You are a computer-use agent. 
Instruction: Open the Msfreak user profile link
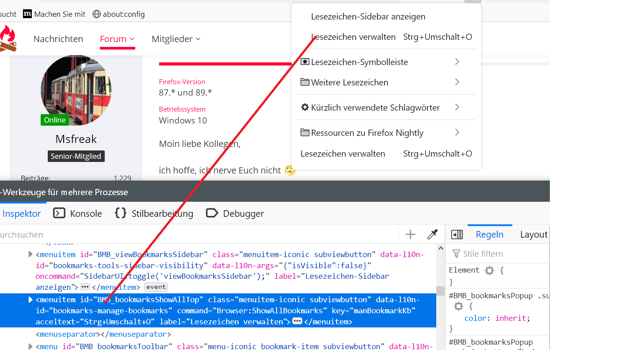pyautogui.click(x=76, y=139)
